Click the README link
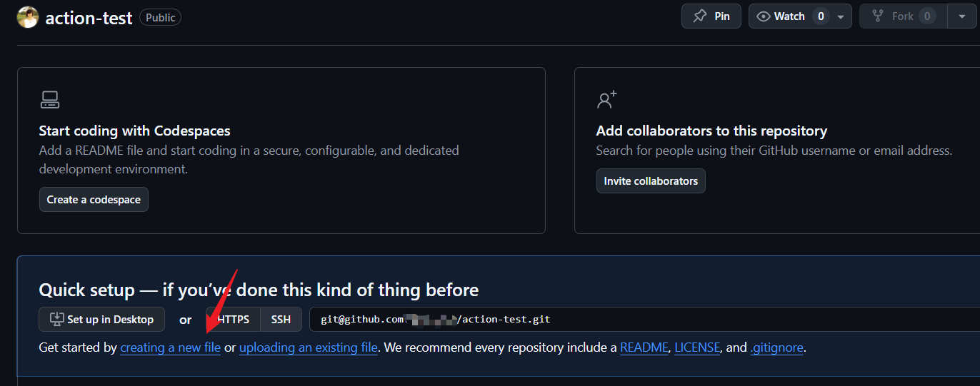This screenshot has width=980, height=386. coord(644,348)
